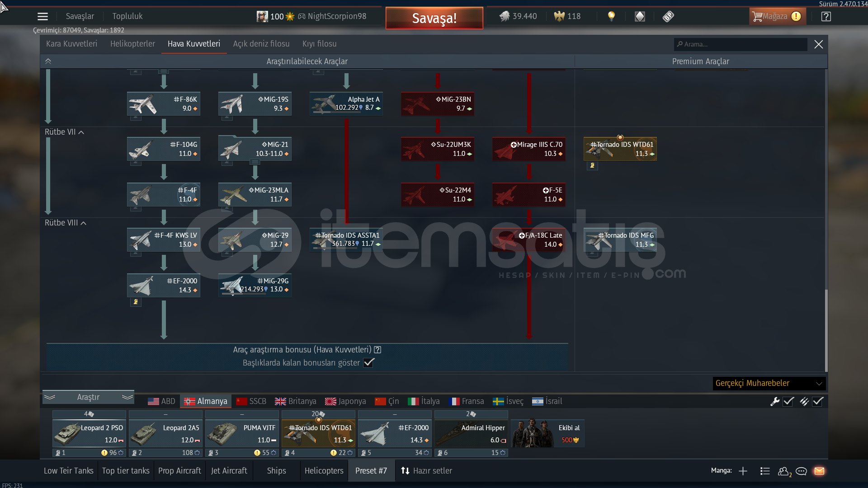
Task: Open the Gerçekçi Muharebeler mode dropdown
Action: click(769, 383)
